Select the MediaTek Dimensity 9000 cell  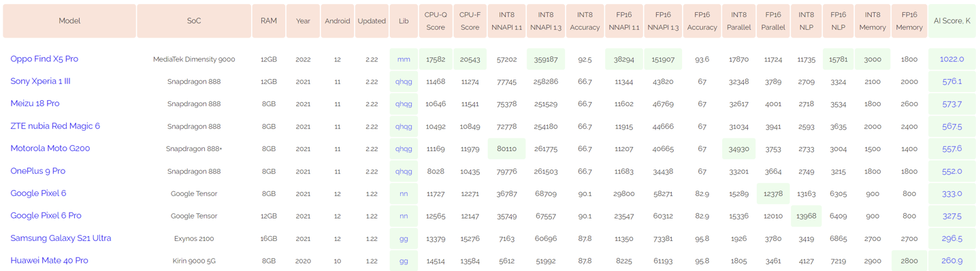[x=194, y=60]
